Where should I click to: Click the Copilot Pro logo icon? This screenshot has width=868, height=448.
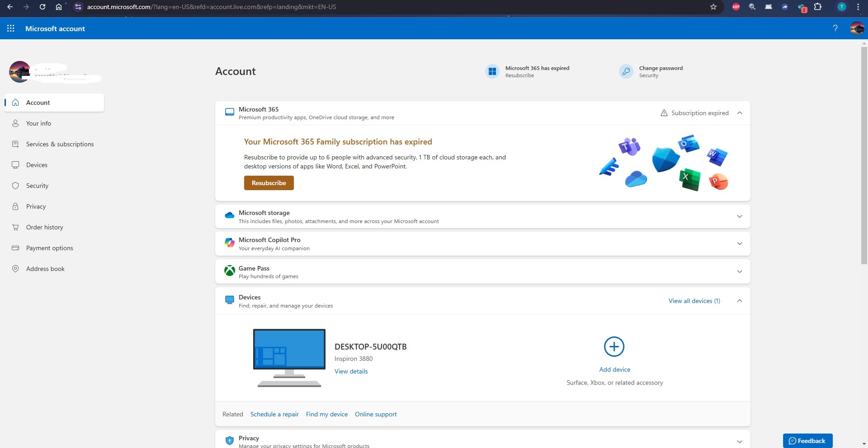pyautogui.click(x=230, y=243)
